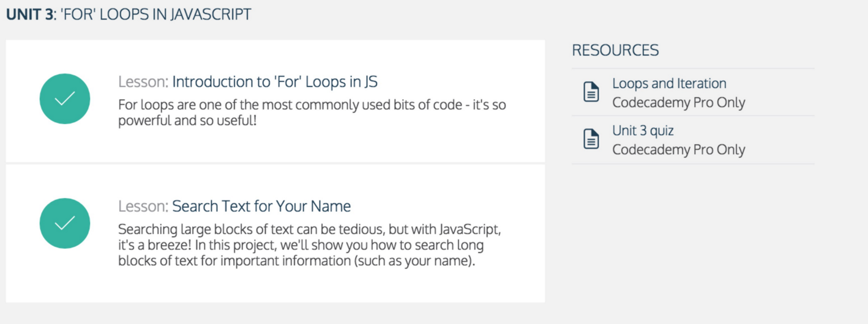The height and width of the screenshot is (324, 868).
Task: Click the 'FOR' LOOPS IN JAVASCRIPT title
Action: [x=155, y=15]
